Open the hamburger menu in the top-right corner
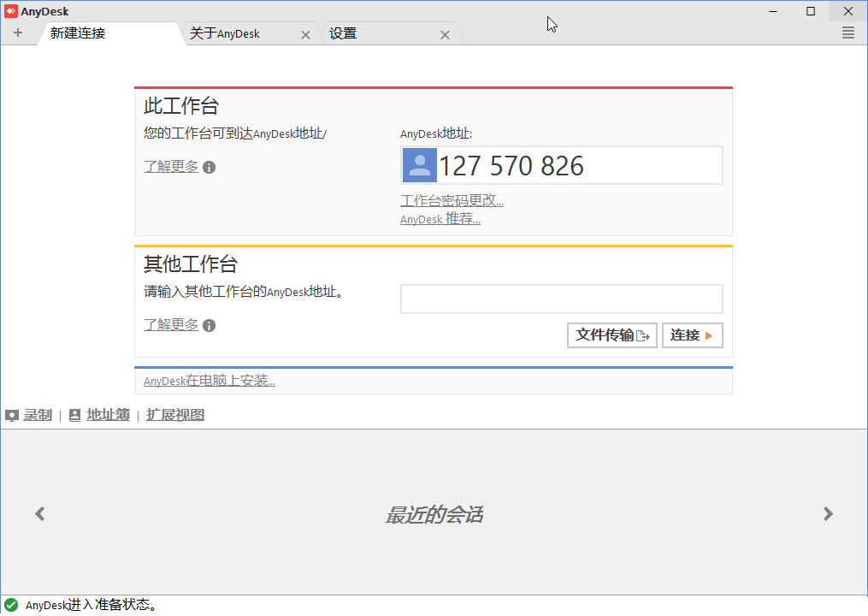 (848, 33)
